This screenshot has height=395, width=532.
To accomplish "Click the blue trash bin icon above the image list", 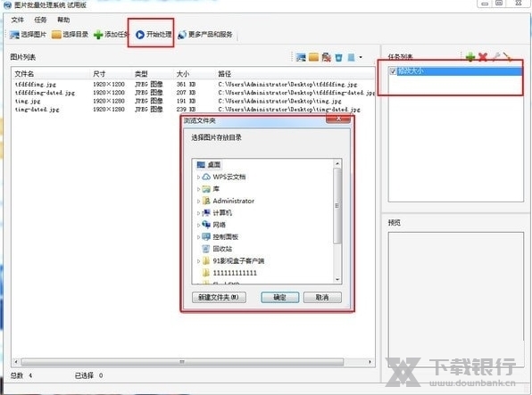I will tap(338, 57).
